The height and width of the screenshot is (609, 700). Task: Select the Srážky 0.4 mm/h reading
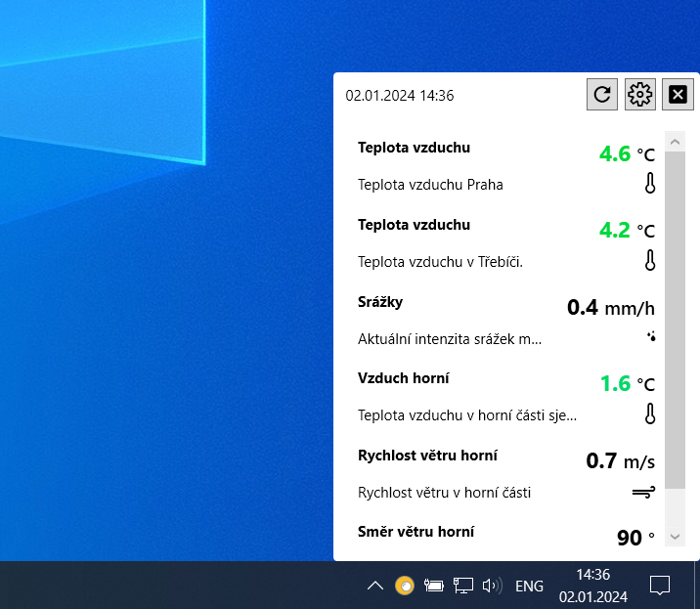[x=610, y=308]
